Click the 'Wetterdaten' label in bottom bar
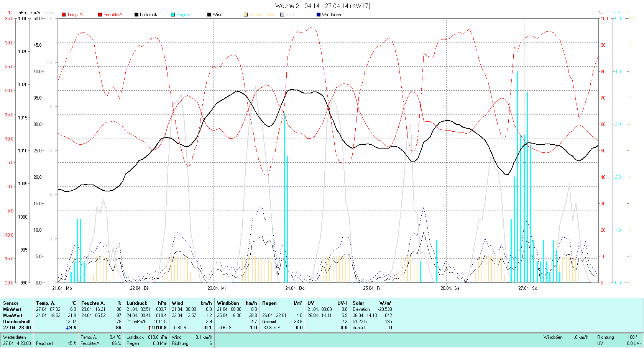Viewport: 644px width, 348px height. pyautogui.click(x=15, y=337)
